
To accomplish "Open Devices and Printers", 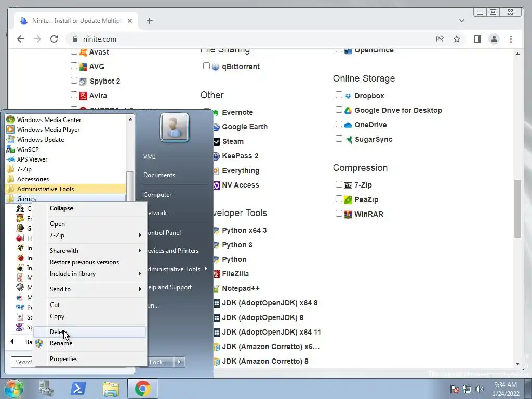I will pyautogui.click(x=173, y=251).
